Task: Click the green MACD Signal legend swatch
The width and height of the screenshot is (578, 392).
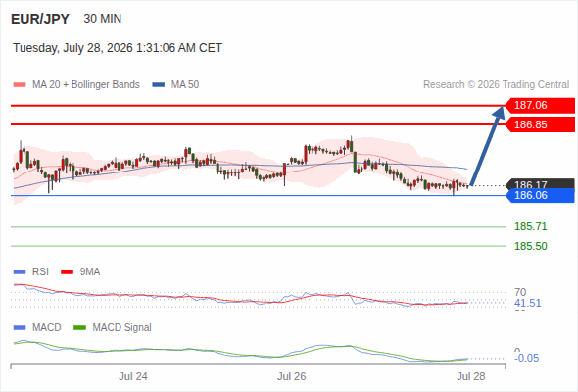Action: click(x=79, y=328)
